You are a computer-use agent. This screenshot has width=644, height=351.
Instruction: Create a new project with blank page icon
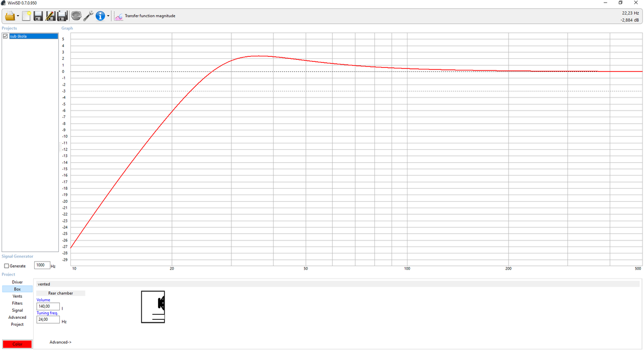[26, 16]
